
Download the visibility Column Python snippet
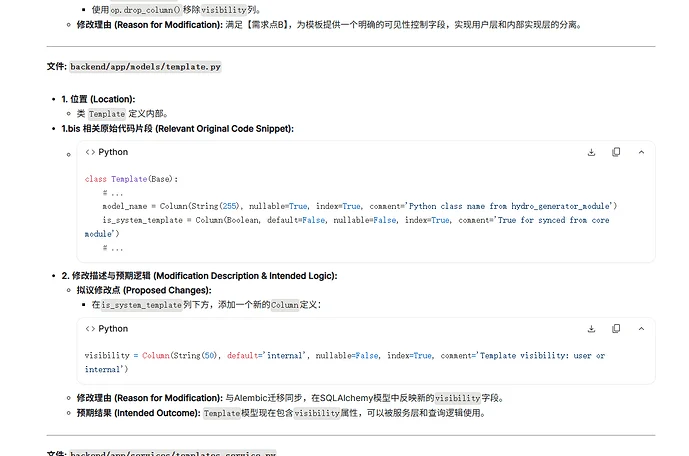pos(591,329)
